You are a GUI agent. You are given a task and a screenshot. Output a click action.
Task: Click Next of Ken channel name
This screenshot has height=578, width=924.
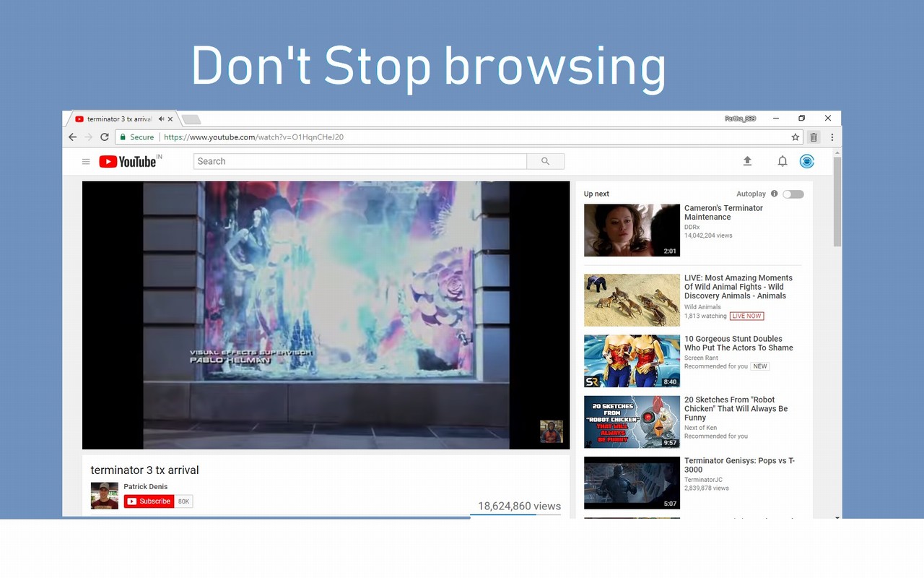[700, 428]
